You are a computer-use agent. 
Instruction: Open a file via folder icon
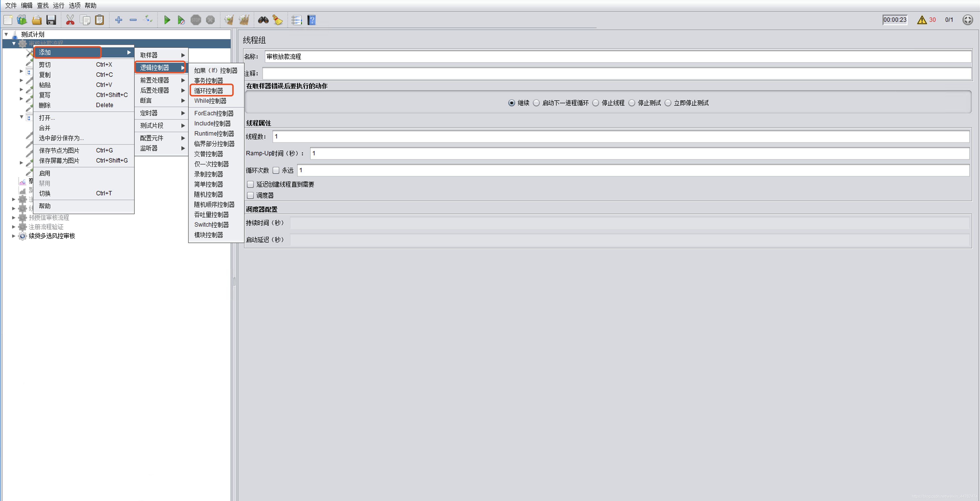36,20
